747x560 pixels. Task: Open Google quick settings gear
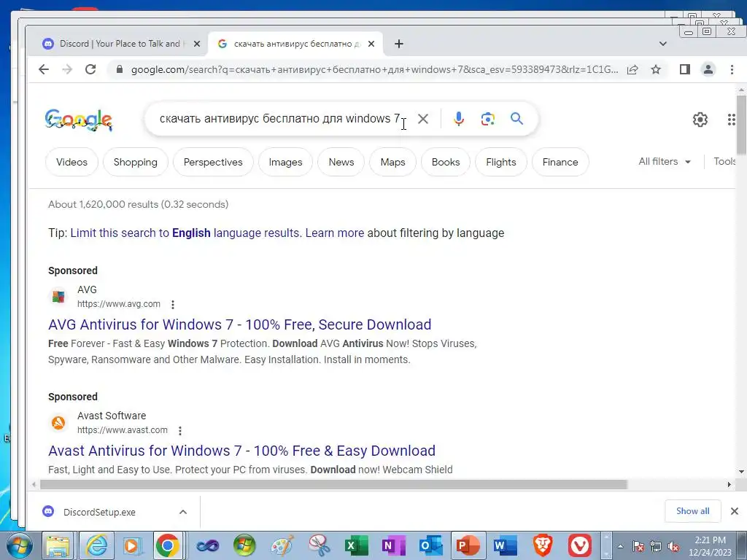tap(700, 120)
